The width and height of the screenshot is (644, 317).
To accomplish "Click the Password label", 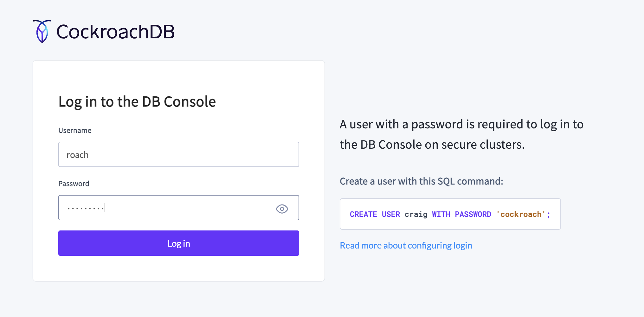I will point(74,184).
